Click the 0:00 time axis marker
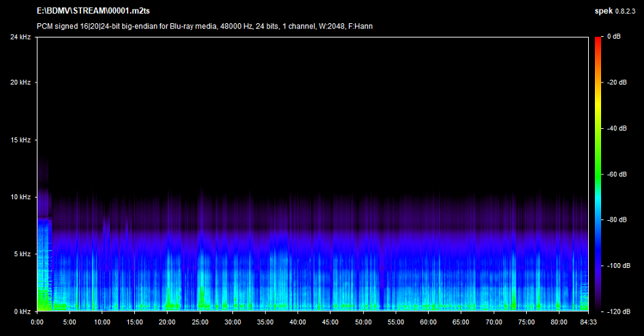The image size is (644, 336). coord(37,322)
